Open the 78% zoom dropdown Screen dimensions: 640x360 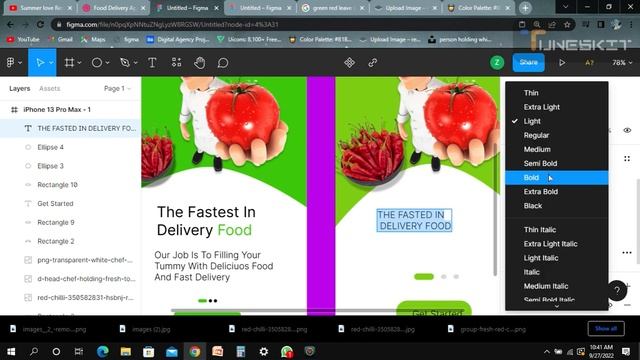pos(622,62)
